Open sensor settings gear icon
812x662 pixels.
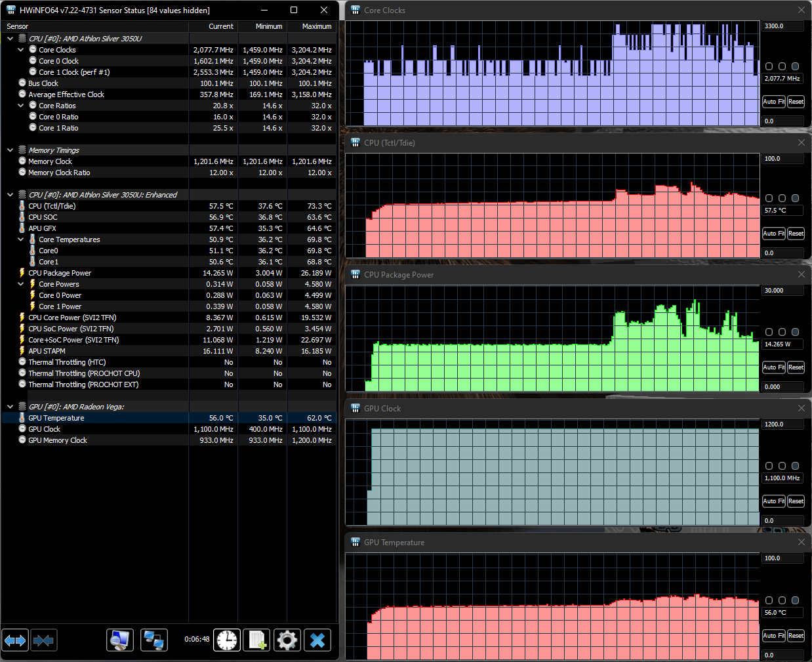[287, 640]
